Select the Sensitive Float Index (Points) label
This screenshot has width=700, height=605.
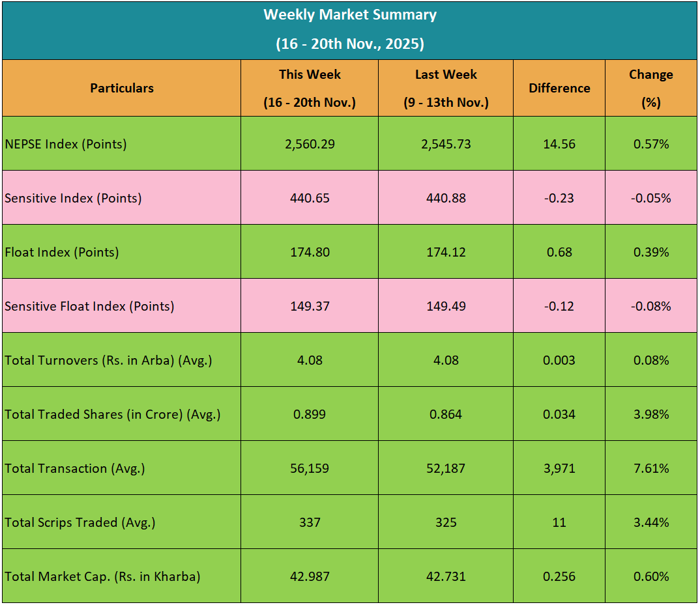coord(89,306)
